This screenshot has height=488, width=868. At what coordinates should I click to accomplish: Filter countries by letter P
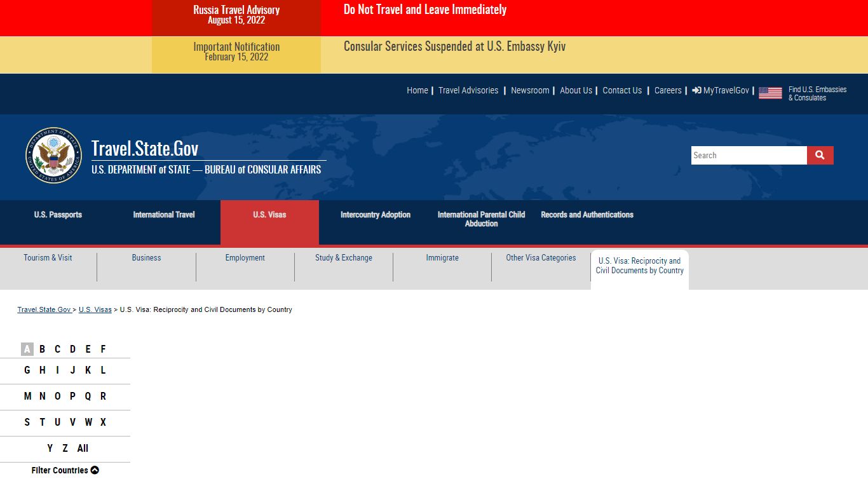[72, 396]
